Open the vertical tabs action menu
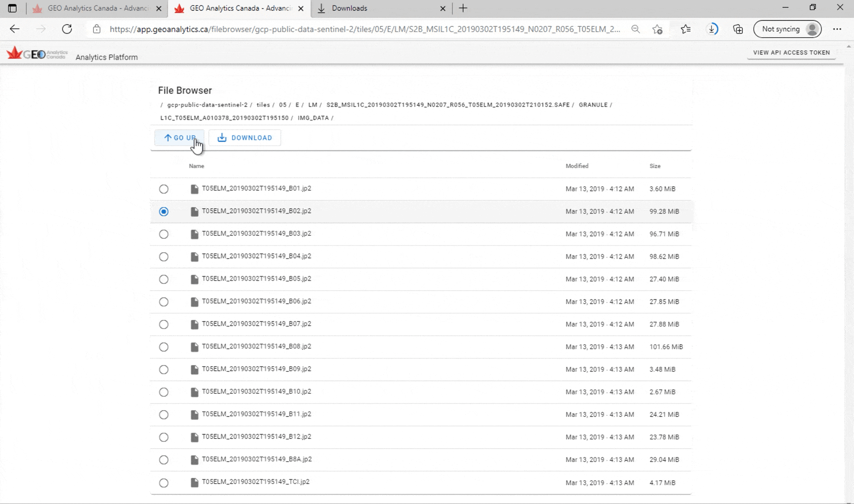The width and height of the screenshot is (854, 504). point(12,8)
